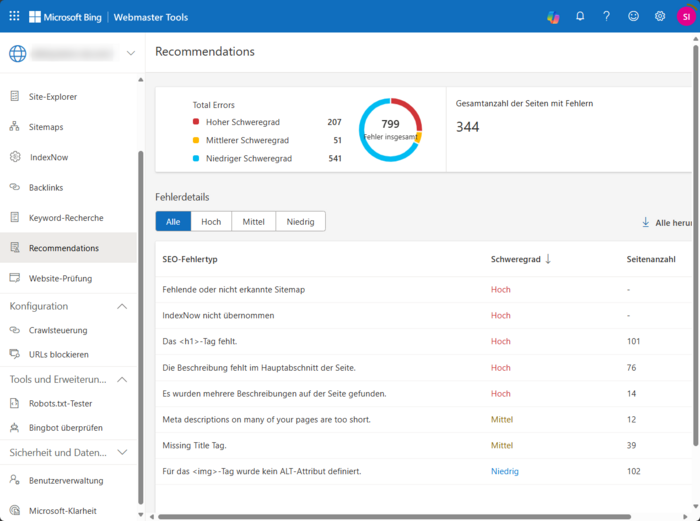Sort by Schweregrad arrow icon
Image resolution: width=700 pixels, height=521 pixels.
click(x=548, y=259)
